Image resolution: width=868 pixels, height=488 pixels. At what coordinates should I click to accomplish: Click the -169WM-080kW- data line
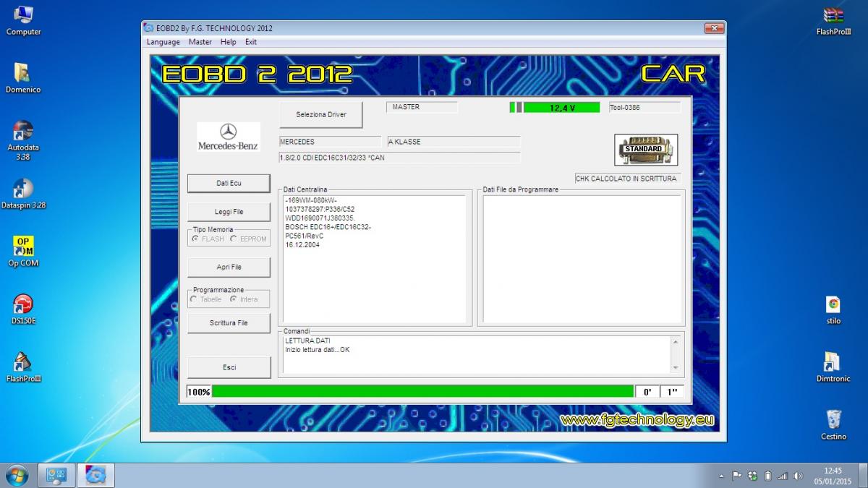tap(311, 200)
